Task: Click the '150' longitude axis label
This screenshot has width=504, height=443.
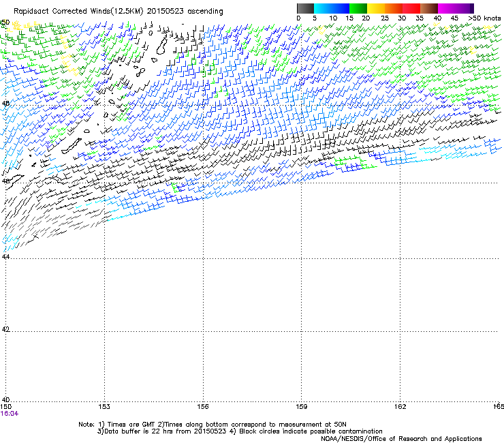Action: (x=6, y=407)
